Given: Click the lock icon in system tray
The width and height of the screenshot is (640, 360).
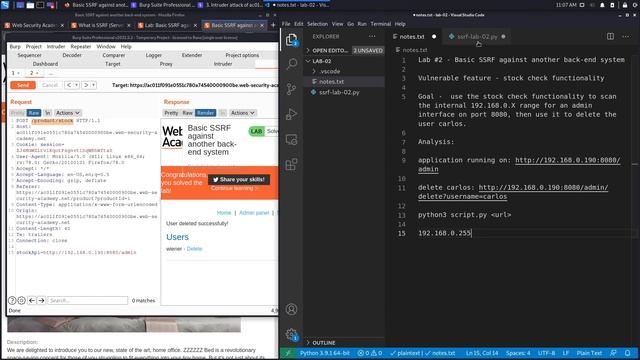Looking at the screenshot, I should 624,5.
